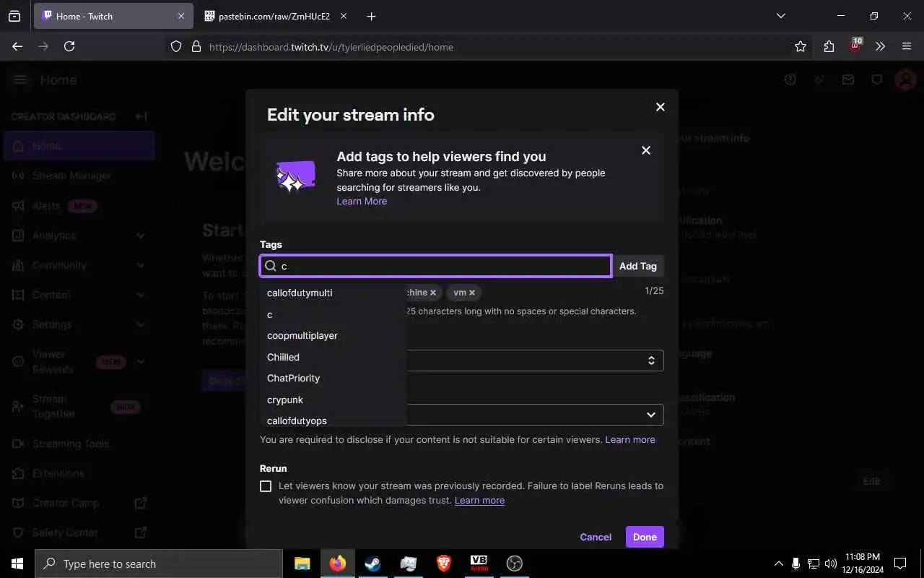Open Creator Camp external link

(x=78, y=503)
